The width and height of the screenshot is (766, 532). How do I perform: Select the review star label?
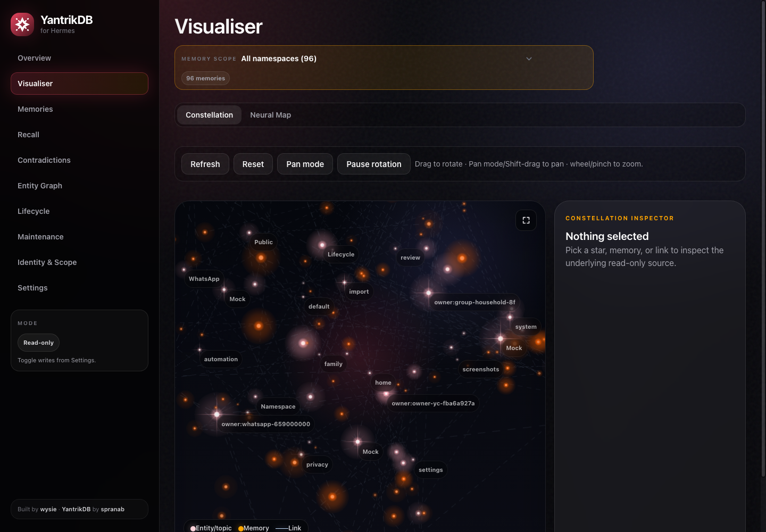tap(410, 257)
